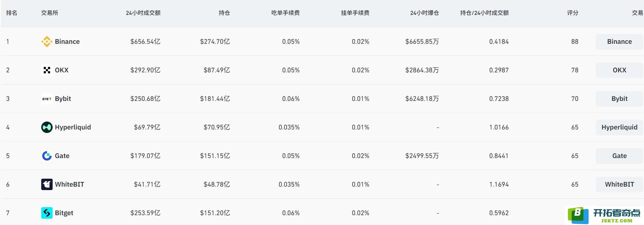
Task: Select the Hyperliquid exchange name
Action: [73, 127]
